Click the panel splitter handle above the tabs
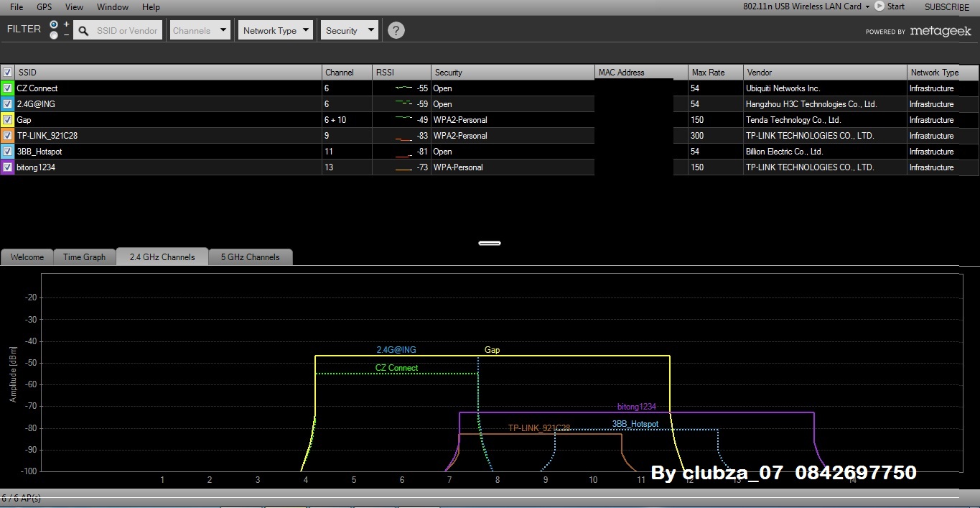This screenshot has width=980, height=508. [490, 243]
